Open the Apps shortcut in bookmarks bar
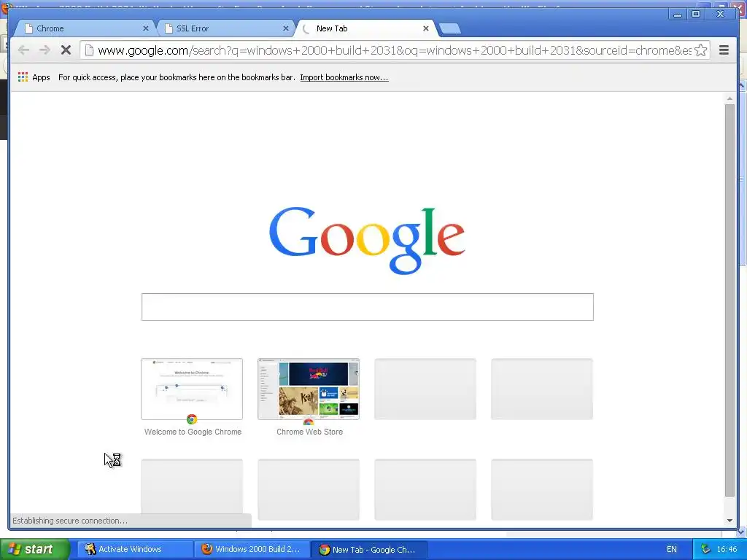This screenshot has width=747, height=560. click(x=34, y=77)
